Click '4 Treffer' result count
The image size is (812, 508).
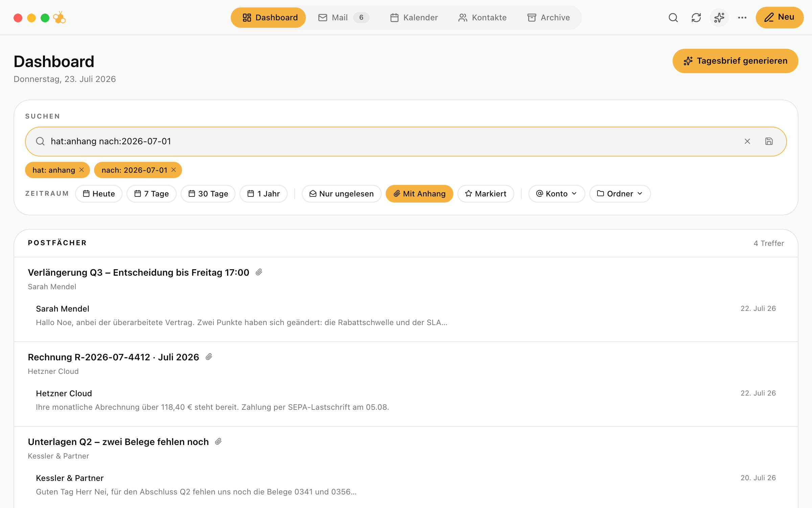(x=769, y=243)
